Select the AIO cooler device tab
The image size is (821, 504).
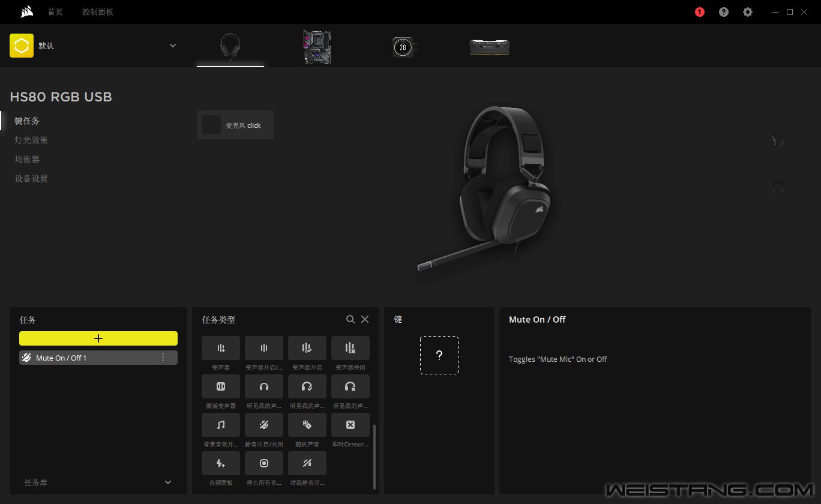[405, 47]
